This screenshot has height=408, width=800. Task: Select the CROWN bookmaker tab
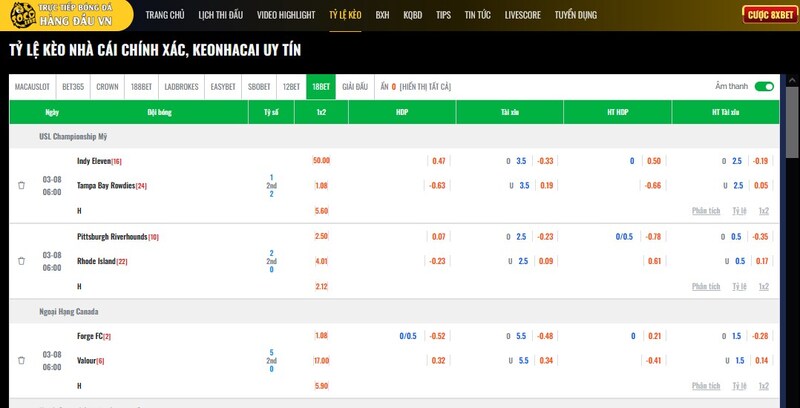[x=107, y=87]
